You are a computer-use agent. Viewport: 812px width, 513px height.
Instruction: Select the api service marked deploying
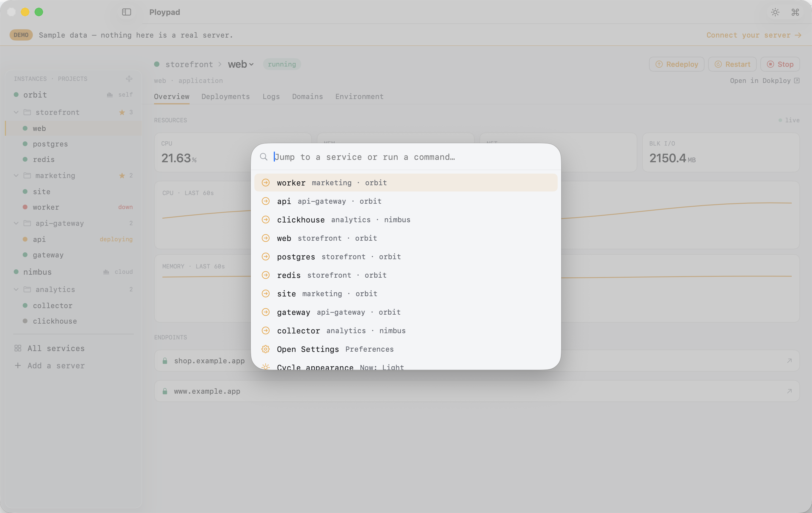[73, 239]
